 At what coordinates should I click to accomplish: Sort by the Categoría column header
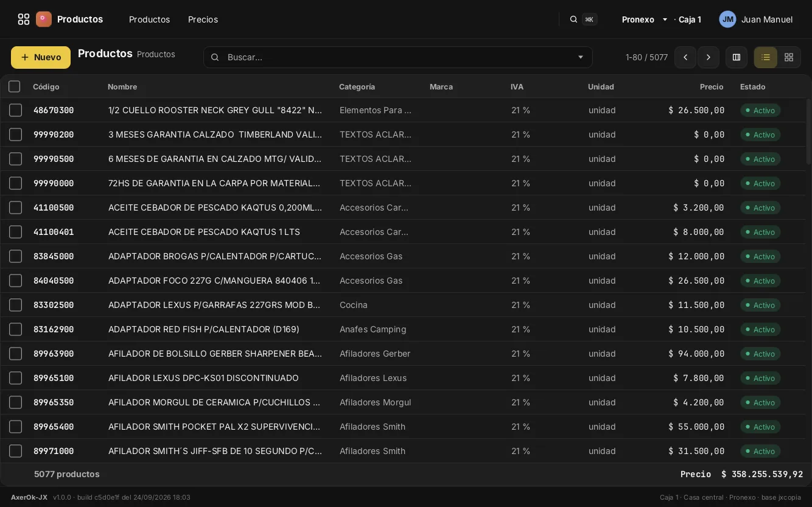click(357, 86)
